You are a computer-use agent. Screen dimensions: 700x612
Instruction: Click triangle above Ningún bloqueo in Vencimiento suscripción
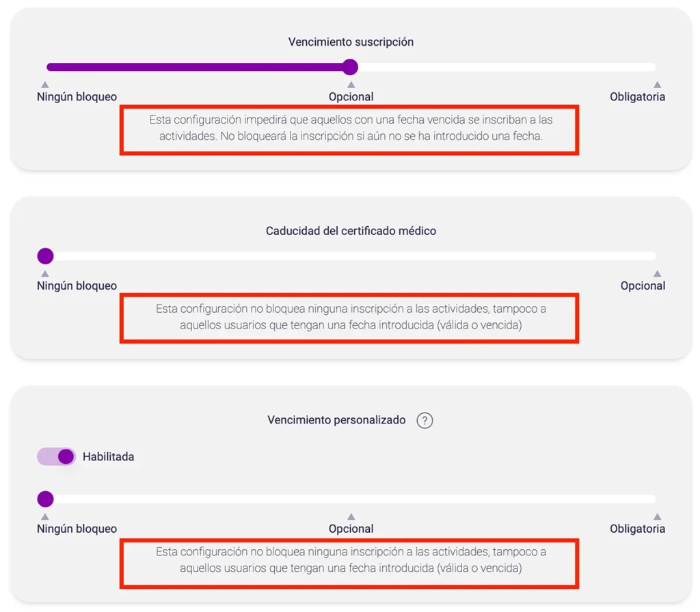[x=45, y=85]
